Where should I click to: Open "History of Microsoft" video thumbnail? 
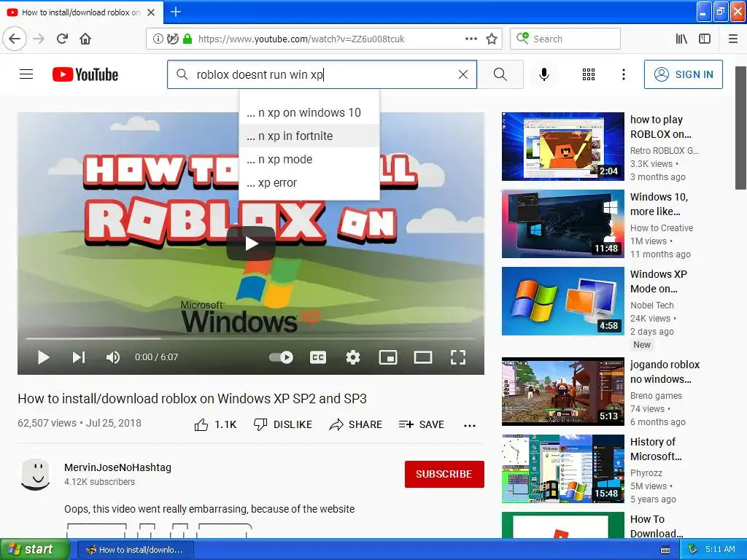click(562, 469)
